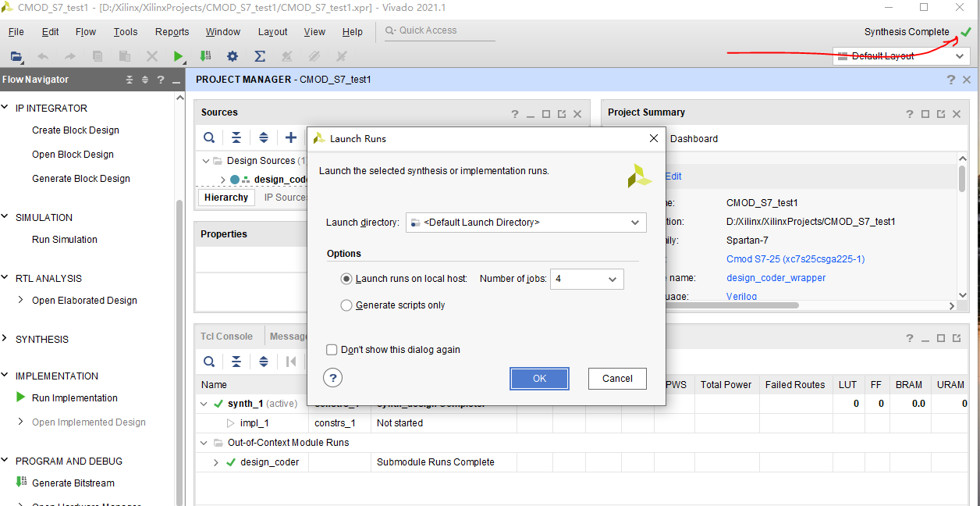The height and width of the screenshot is (506, 980).
Task: Confirm Launch Runs with OK
Action: pos(539,379)
